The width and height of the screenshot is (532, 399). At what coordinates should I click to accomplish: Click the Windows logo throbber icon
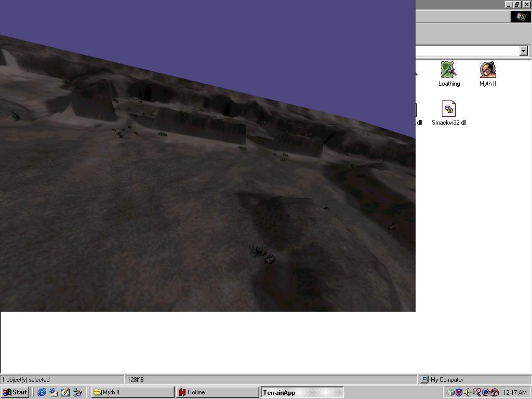pyautogui.click(x=521, y=17)
